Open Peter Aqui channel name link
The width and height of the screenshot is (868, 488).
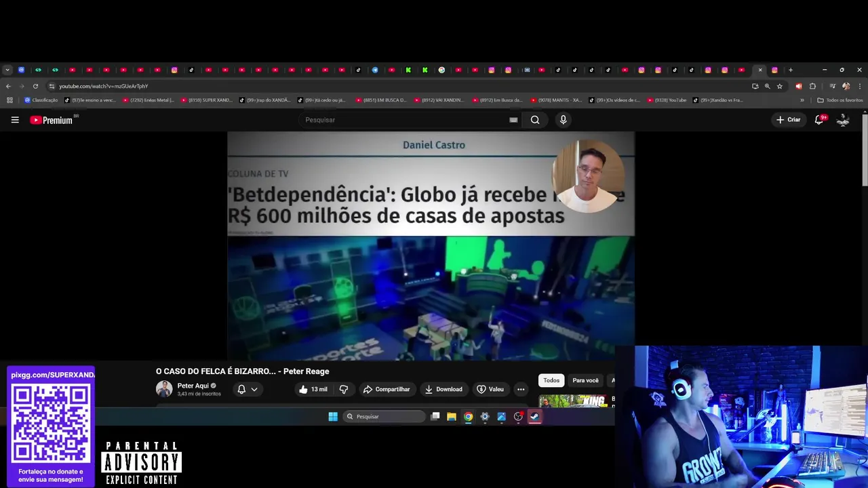193,386
